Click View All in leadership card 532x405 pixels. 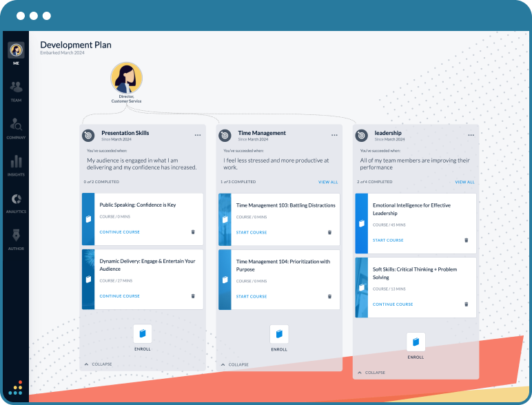click(464, 182)
